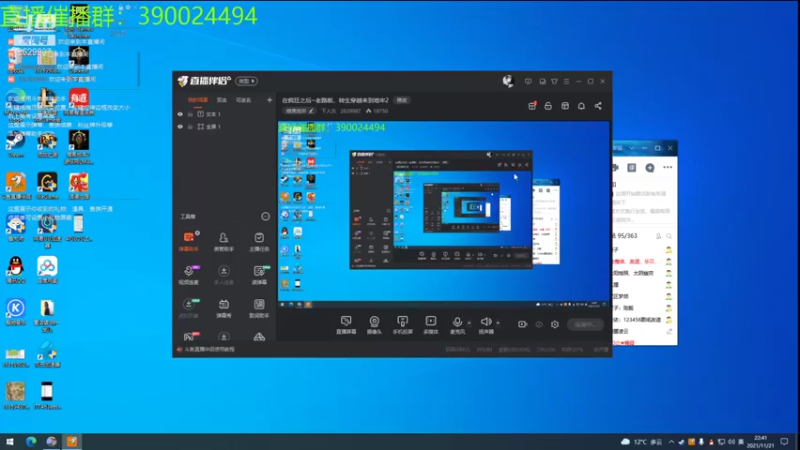
Task: Collapse the 工具箱 toolbox with the circle button
Action: (x=265, y=216)
